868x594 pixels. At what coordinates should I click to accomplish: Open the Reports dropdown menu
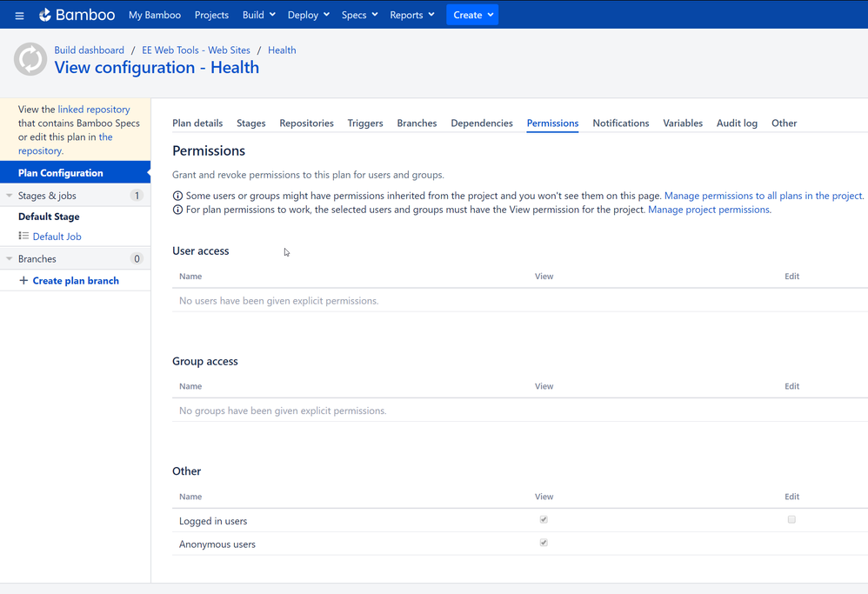412,15
